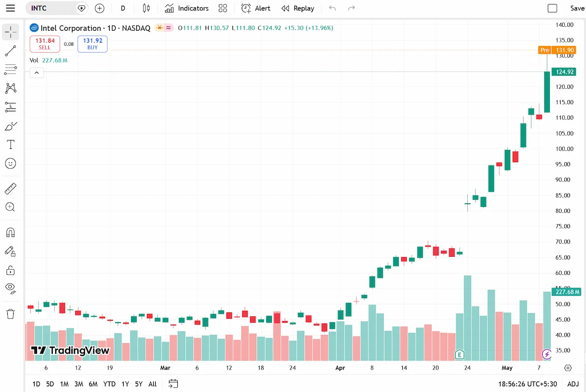Add symbol with the plus circle icon
The height and width of the screenshot is (392, 586).
[100, 8]
